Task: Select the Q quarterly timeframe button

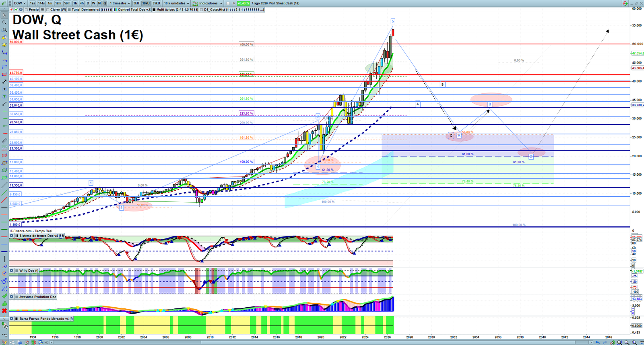Action: click(x=105, y=3)
